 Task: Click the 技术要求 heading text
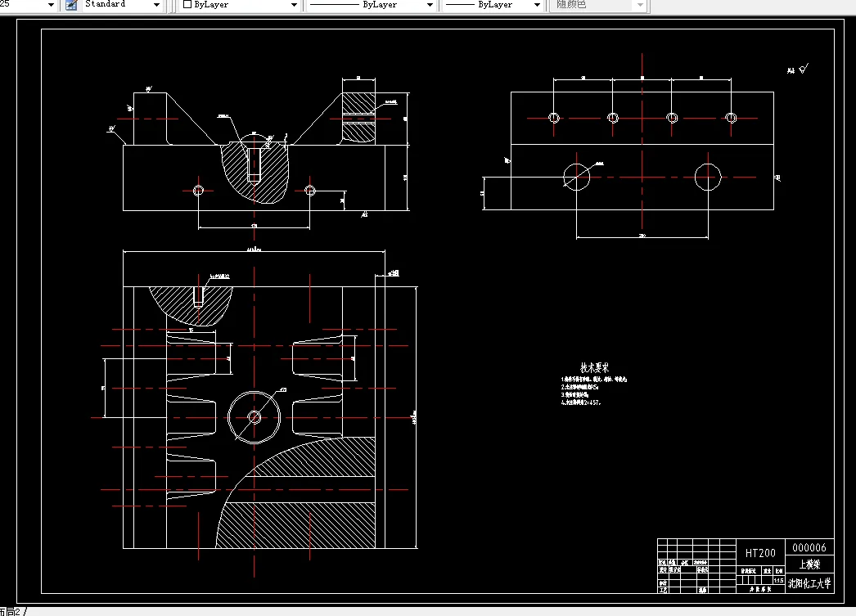(594, 368)
